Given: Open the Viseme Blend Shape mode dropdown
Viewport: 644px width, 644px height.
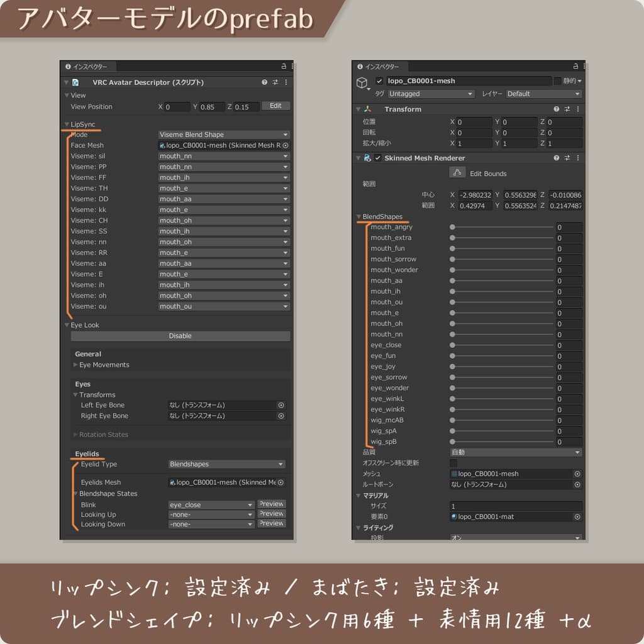Looking at the screenshot, I should [x=223, y=134].
